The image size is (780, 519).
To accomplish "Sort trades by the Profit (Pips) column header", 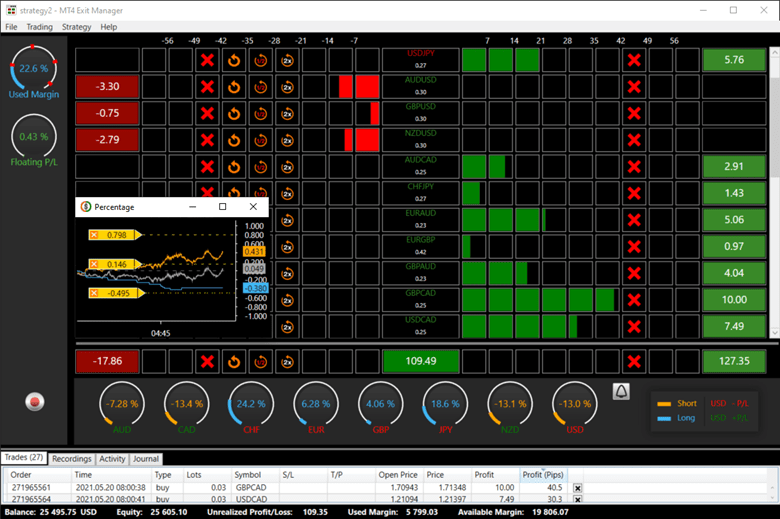I will point(543,475).
